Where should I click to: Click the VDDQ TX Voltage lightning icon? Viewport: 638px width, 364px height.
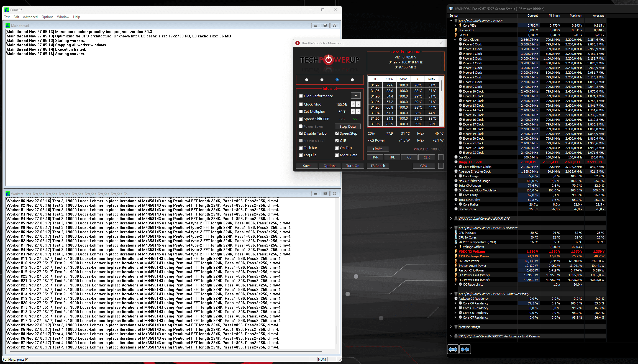pos(456,252)
